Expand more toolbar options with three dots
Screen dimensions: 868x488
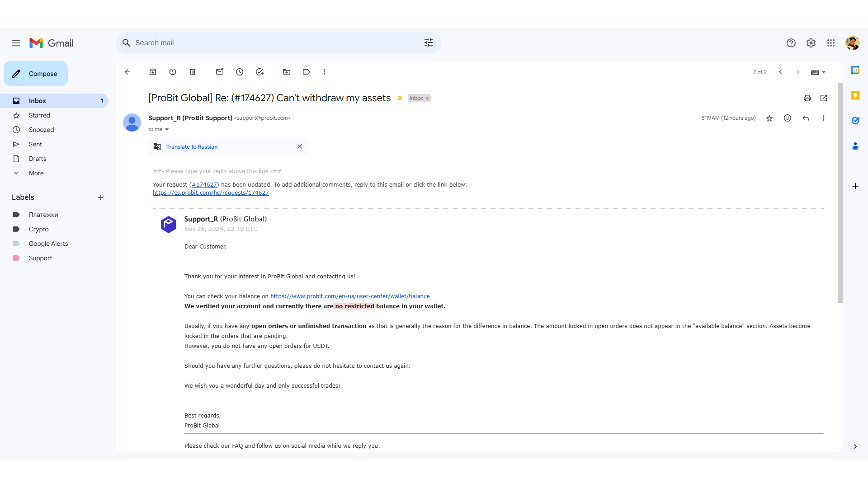coord(325,71)
